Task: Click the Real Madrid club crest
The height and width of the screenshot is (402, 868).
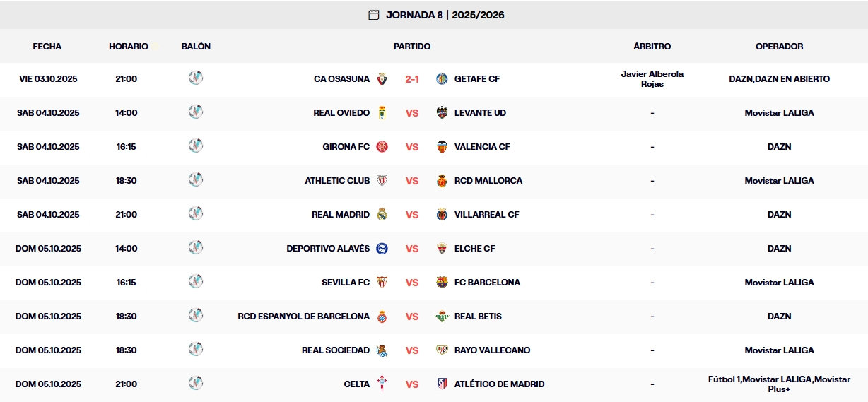Action: [x=382, y=215]
